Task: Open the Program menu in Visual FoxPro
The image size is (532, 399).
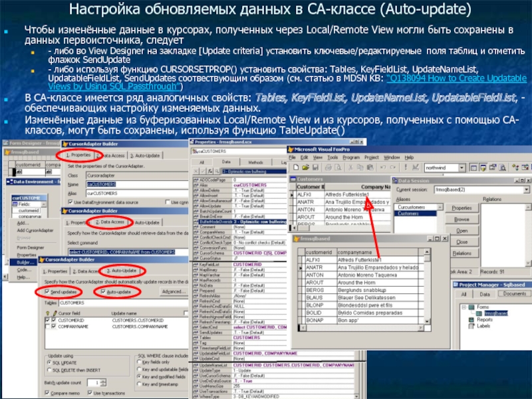Action: coord(351,158)
